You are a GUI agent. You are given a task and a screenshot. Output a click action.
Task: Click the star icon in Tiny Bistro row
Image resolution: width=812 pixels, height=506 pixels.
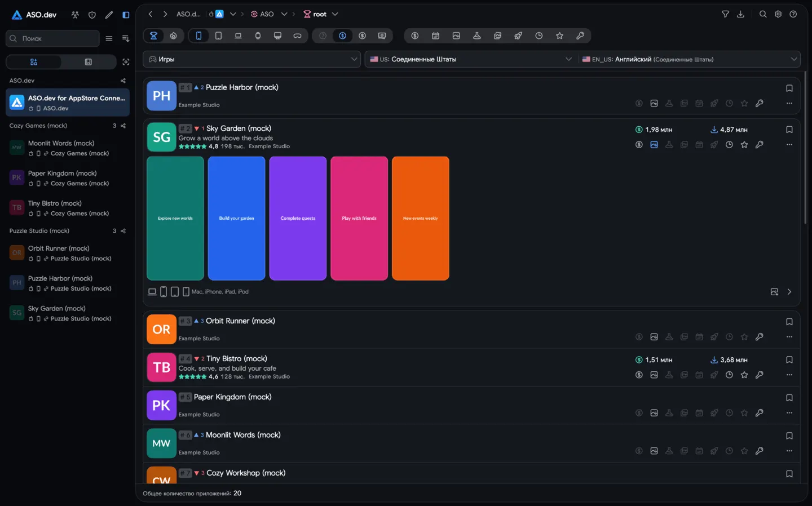(x=744, y=375)
